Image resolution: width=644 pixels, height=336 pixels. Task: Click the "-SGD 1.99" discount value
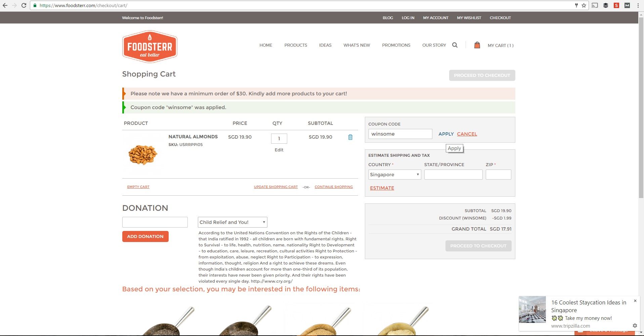click(502, 218)
